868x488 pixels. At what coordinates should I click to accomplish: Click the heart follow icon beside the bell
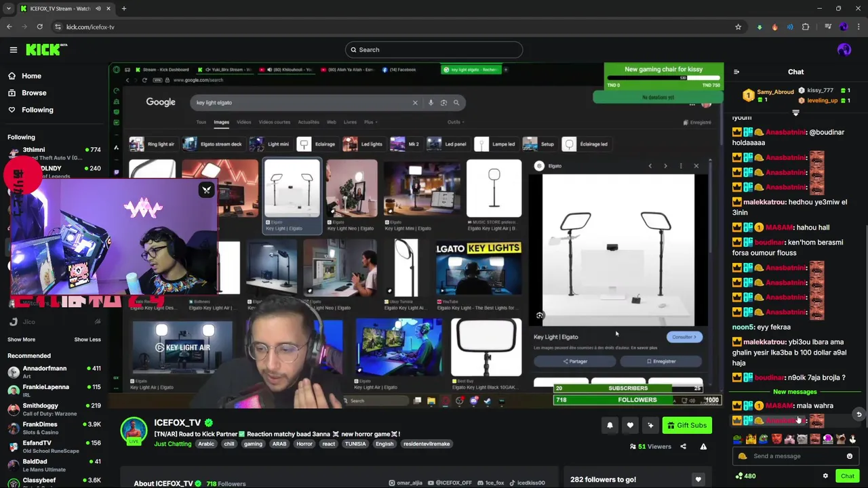pyautogui.click(x=630, y=425)
